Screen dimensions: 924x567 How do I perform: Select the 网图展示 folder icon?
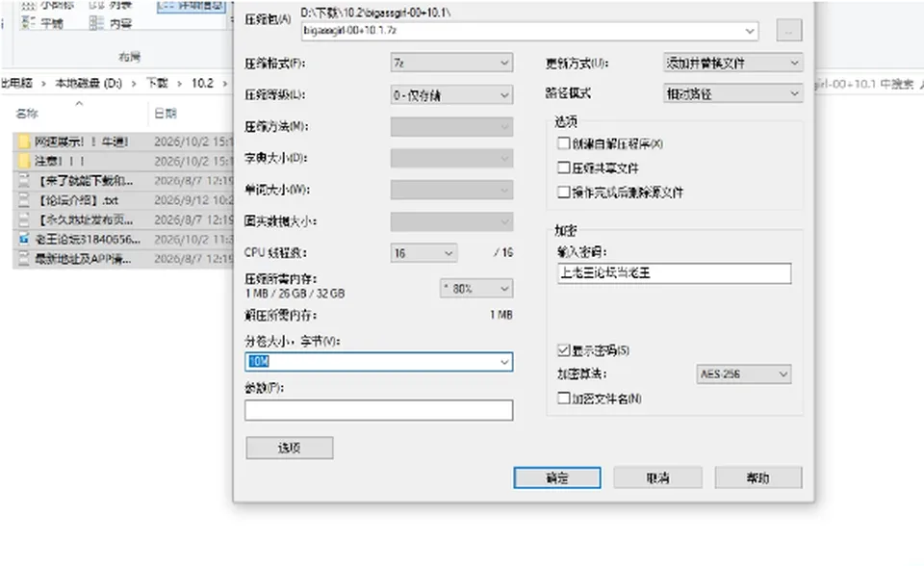pos(24,142)
